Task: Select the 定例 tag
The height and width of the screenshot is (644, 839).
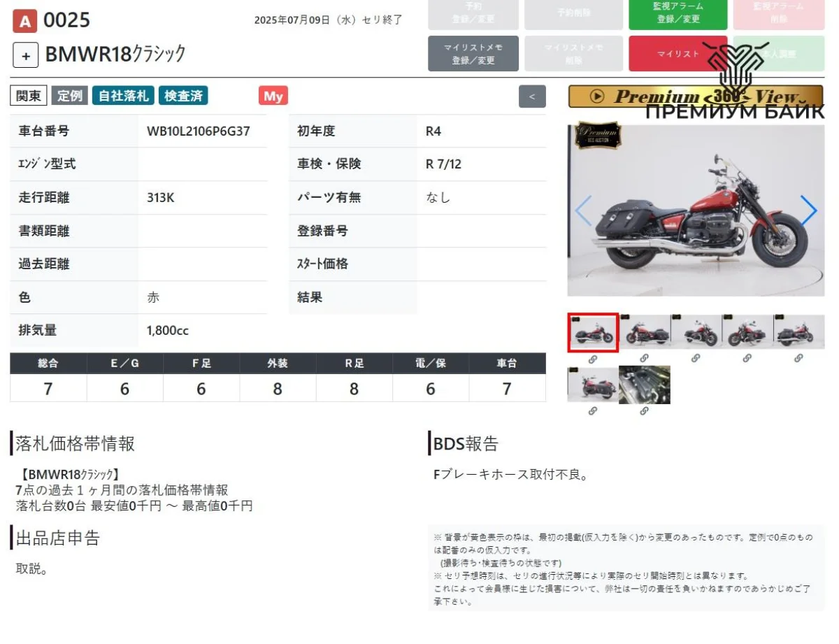Action: click(x=69, y=96)
